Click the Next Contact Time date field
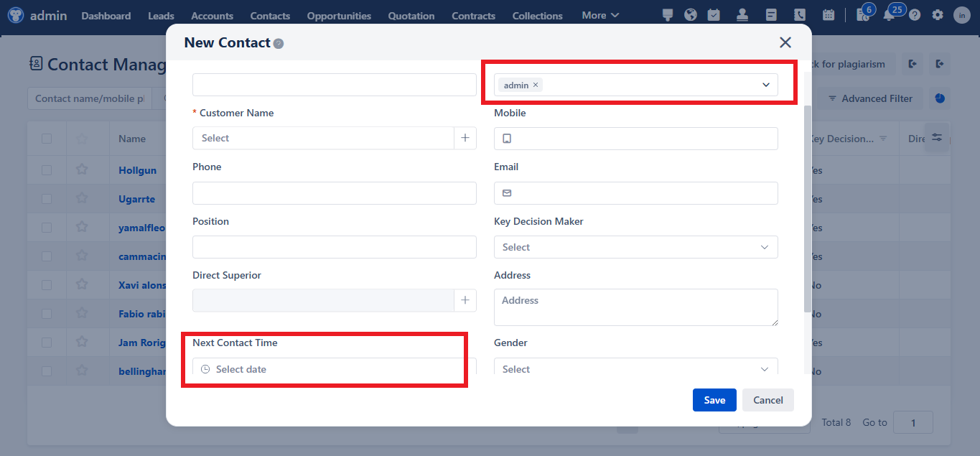 click(323, 368)
